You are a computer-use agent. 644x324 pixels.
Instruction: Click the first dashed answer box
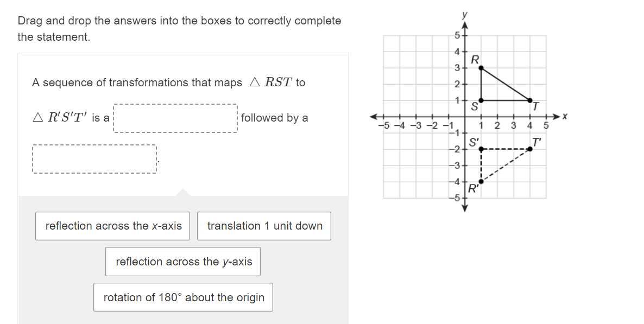tap(175, 117)
